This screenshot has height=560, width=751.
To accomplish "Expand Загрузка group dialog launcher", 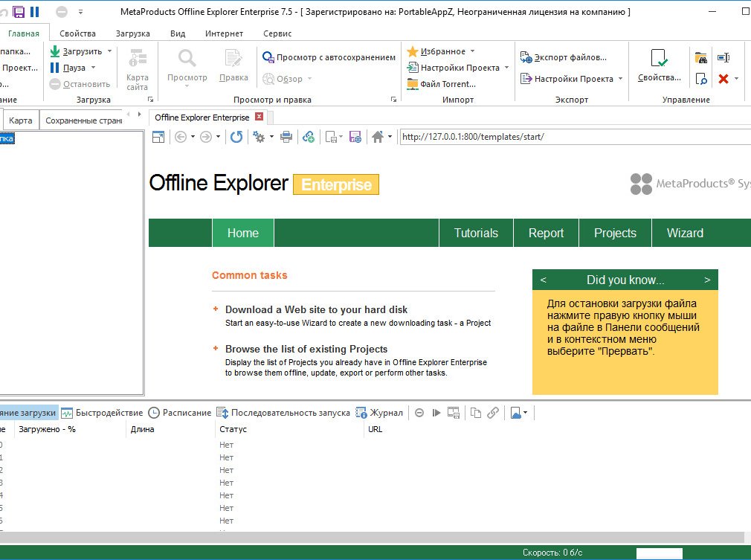I will (150, 99).
